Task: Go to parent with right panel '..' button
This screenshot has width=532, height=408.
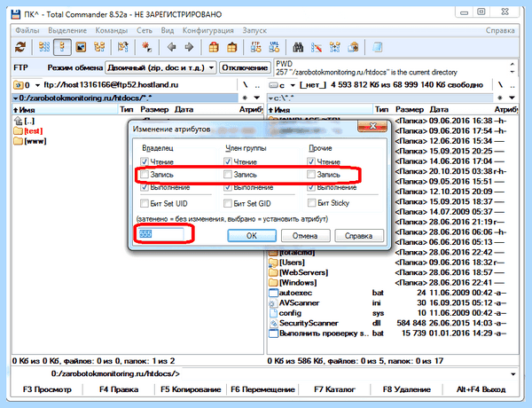Action: click(512, 85)
